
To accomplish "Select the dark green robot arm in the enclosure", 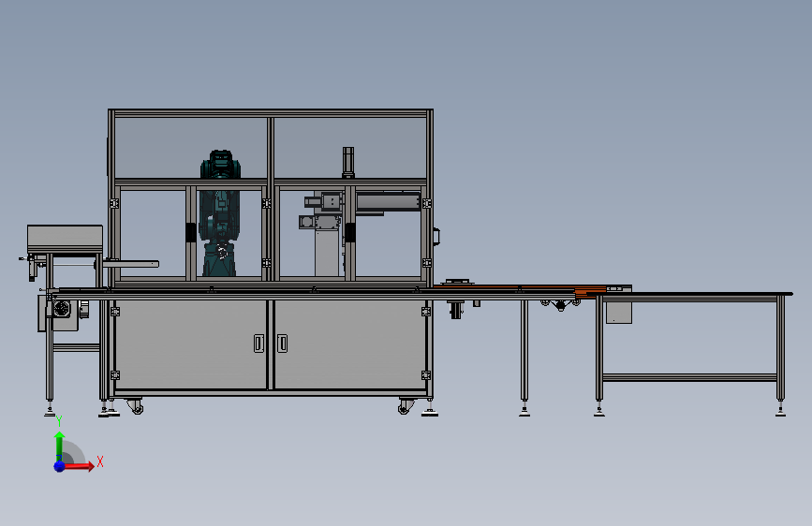I will pos(220,213).
